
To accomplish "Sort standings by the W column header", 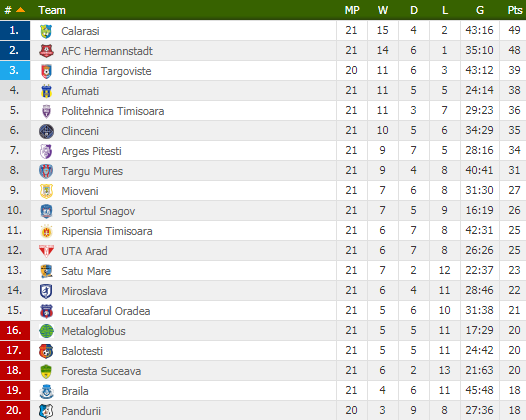I will [x=383, y=10].
